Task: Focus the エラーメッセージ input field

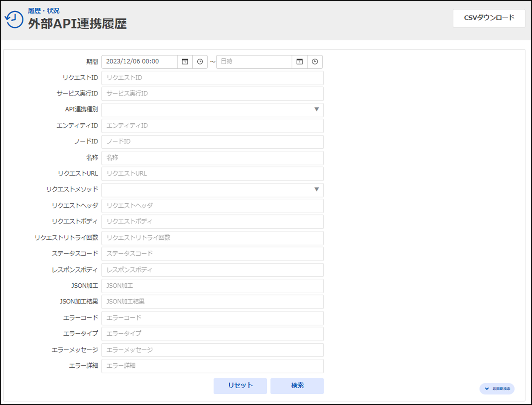Action: (x=213, y=350)
